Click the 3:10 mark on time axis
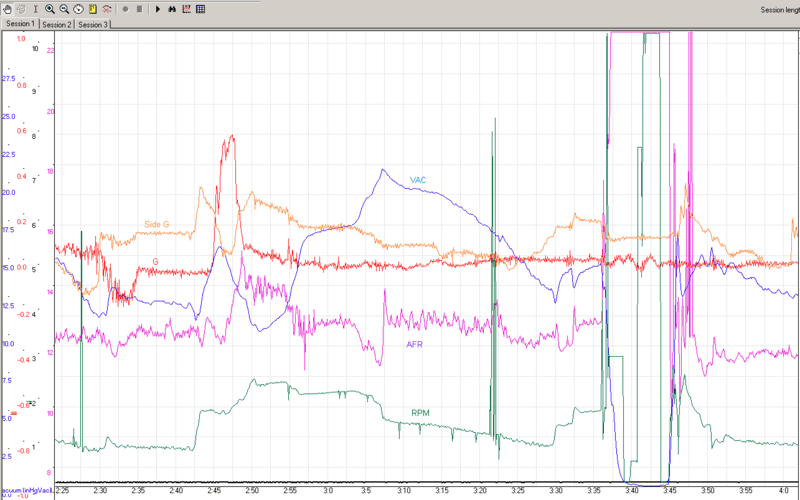800x500 pixels. (404, 491)
